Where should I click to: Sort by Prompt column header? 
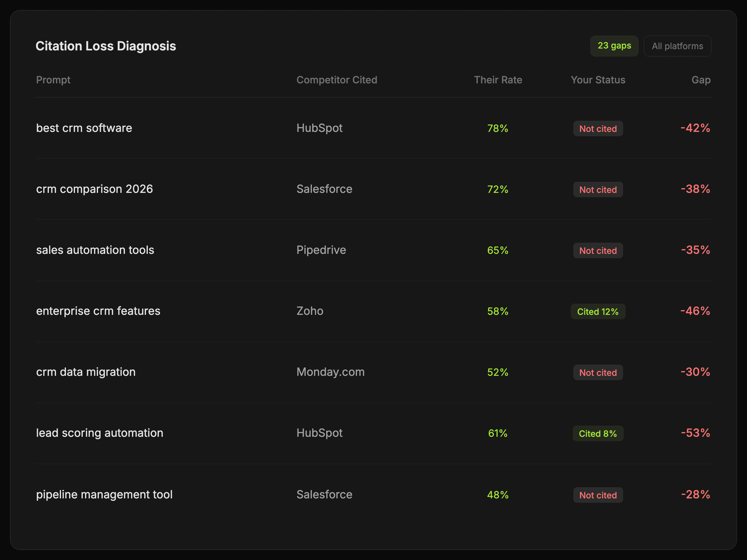click(53, 80)
